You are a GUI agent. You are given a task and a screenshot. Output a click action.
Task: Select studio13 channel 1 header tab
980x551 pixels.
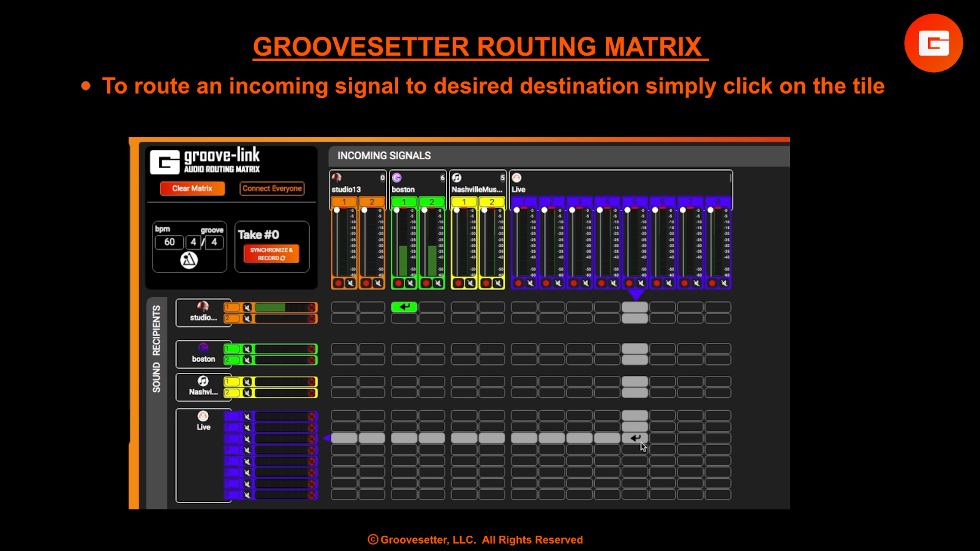(x=345, y=202)
